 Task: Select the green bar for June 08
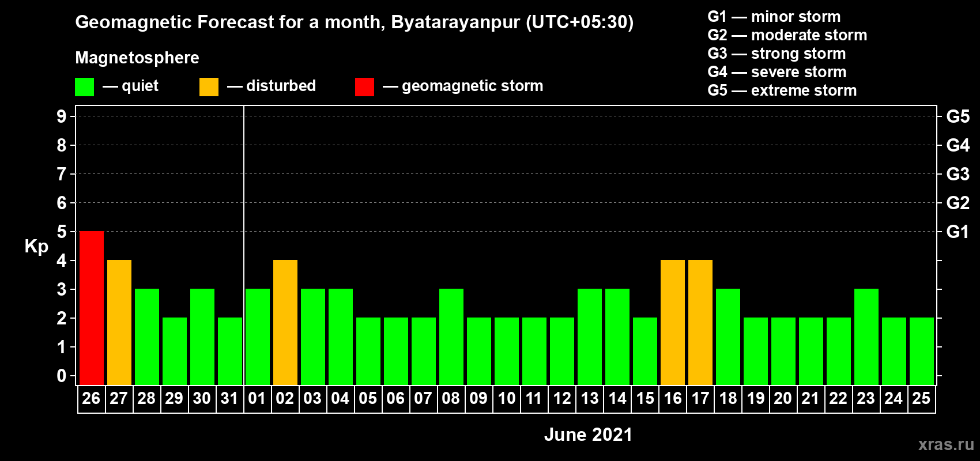click(451, 337)
